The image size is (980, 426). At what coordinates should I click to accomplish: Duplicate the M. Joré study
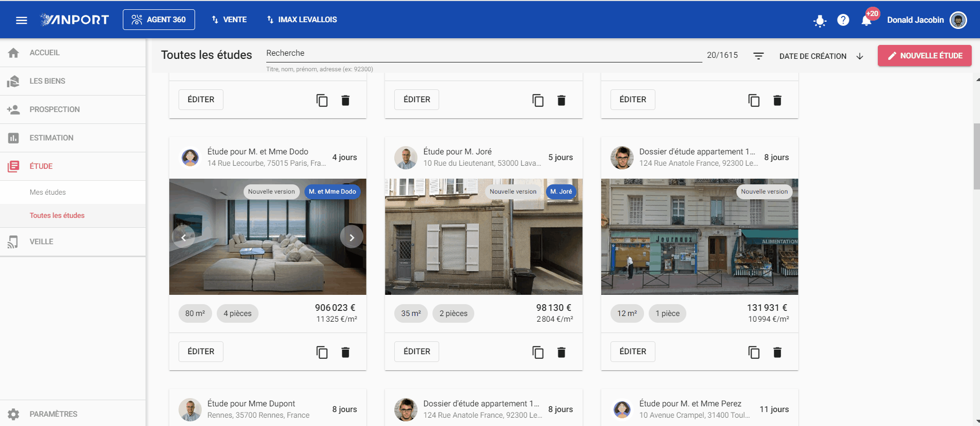click(x=538, y=352)
